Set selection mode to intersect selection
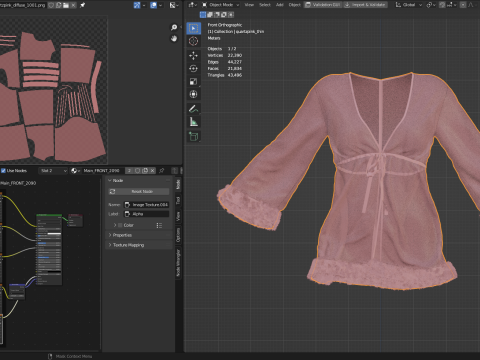 231,15
